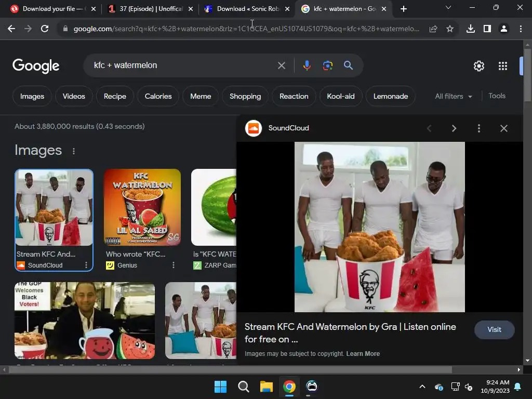Select the Recipe filter chip
532x399 pixels.
[x=115, y=96]
